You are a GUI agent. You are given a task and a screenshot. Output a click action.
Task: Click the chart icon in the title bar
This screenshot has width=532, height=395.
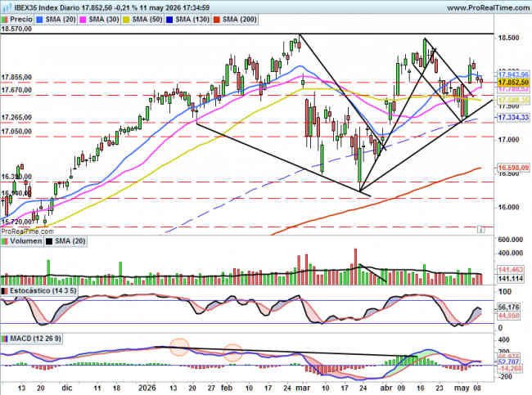[7, 7]
